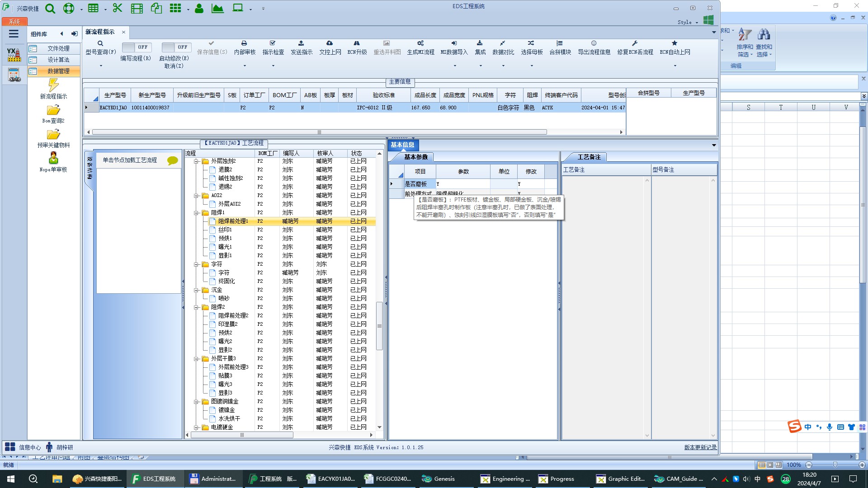Collapse the 阻焊1 tree node
This screenshot has width=868, height=488.
click(x=197, y=213)
